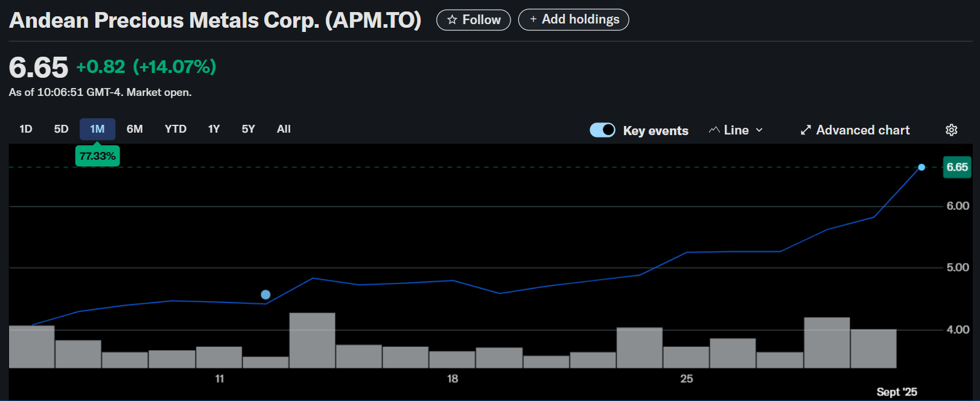Click the current price endpoint dot
980x401 pixels.
(x=921, y=167)
